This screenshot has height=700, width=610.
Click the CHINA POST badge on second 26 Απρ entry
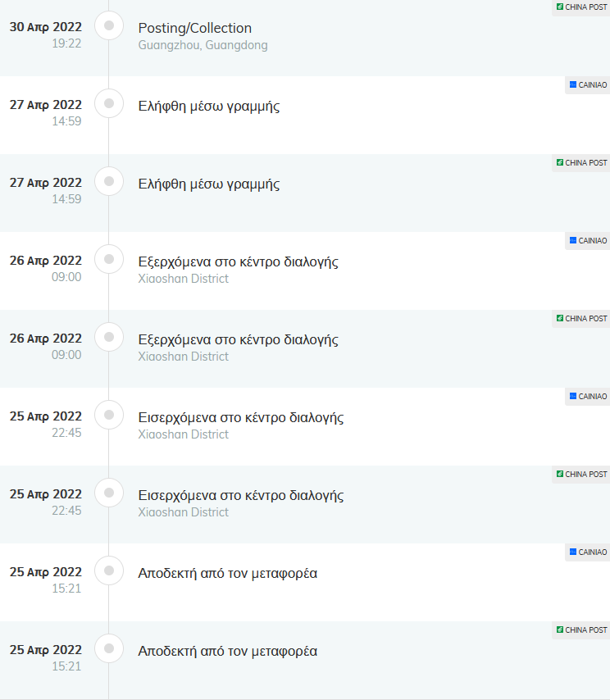(x=581, y=319)
